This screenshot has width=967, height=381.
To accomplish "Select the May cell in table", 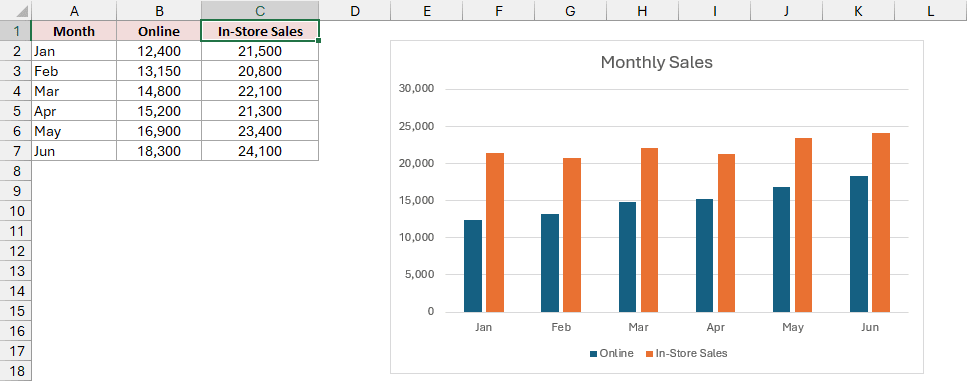I will [x=74, y=131].
